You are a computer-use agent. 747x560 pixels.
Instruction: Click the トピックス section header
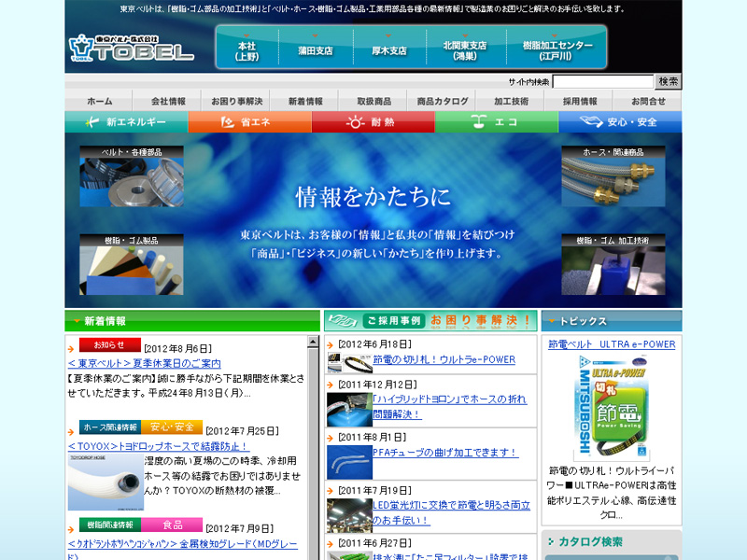click(612, 321)
